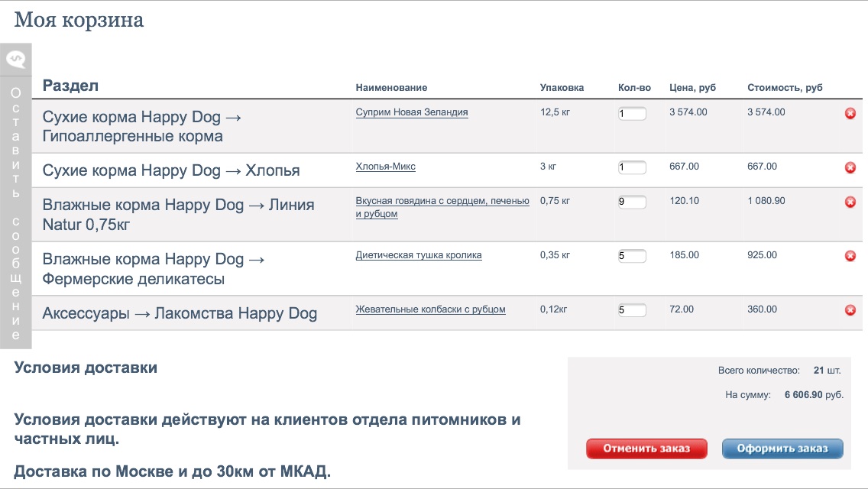
Task: Click the 925.00 cost cell
Action: click(x=763, y=255)
